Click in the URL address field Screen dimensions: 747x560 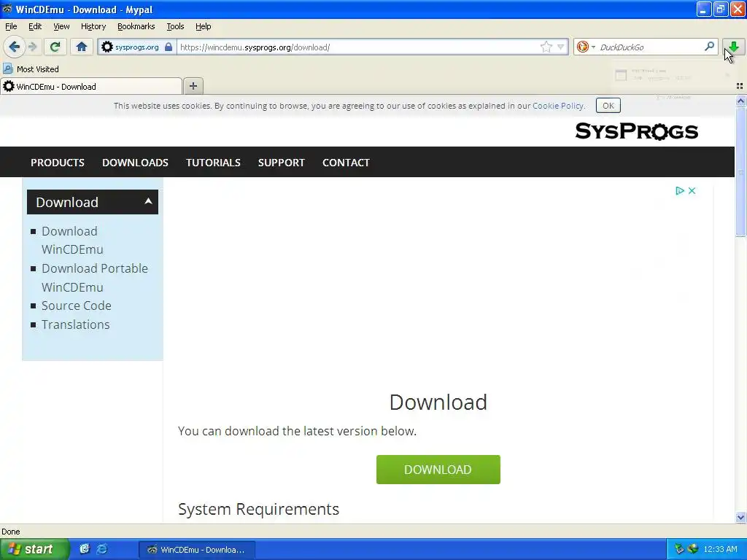pos(357,47)
